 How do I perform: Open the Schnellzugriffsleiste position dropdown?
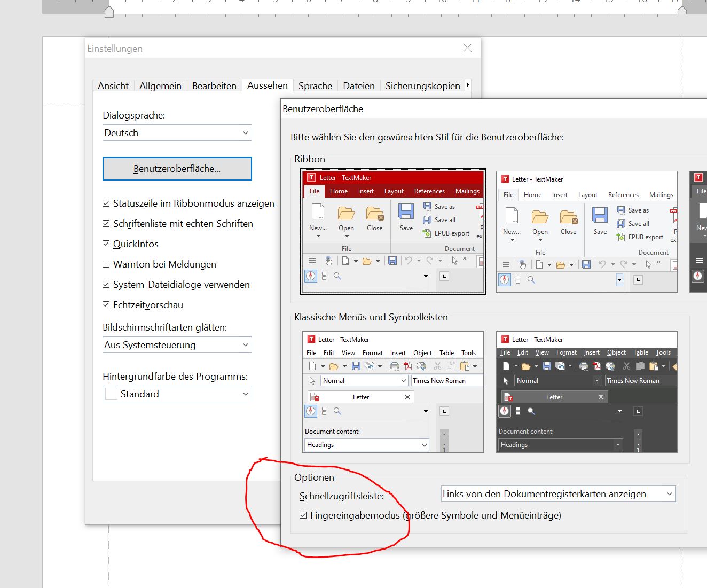(x=559, y=494)
